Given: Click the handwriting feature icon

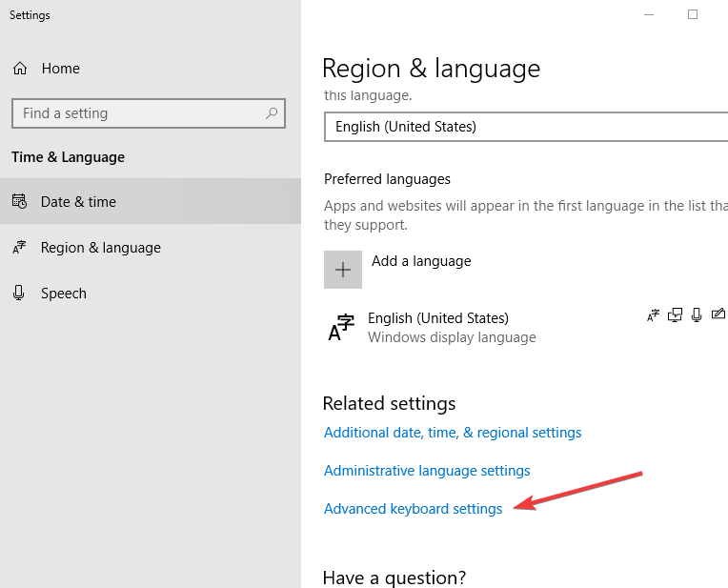Looking at the screenshot, I should coord(718,315).
